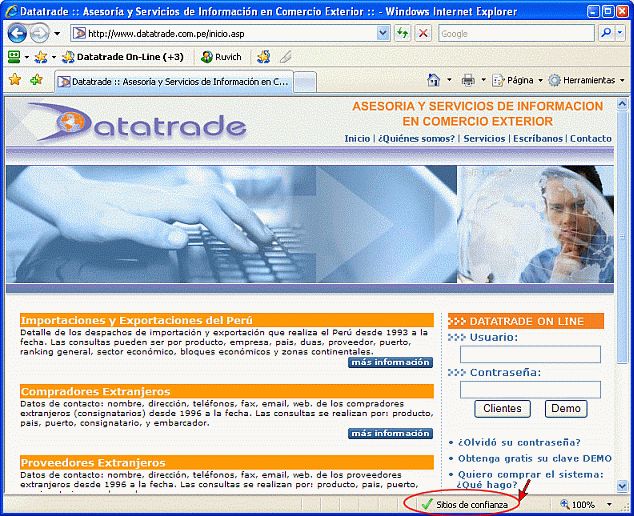
Task: Stop loading with the red X icon
Action: (423, 33)
